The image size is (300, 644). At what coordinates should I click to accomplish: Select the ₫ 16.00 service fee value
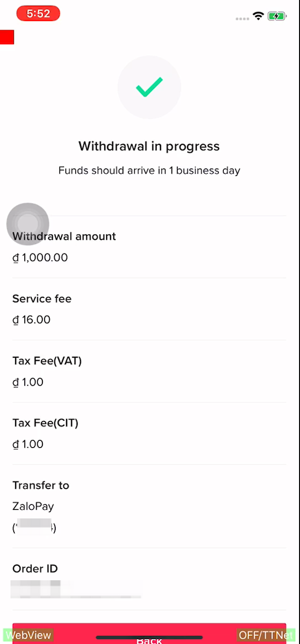(31, 320)
